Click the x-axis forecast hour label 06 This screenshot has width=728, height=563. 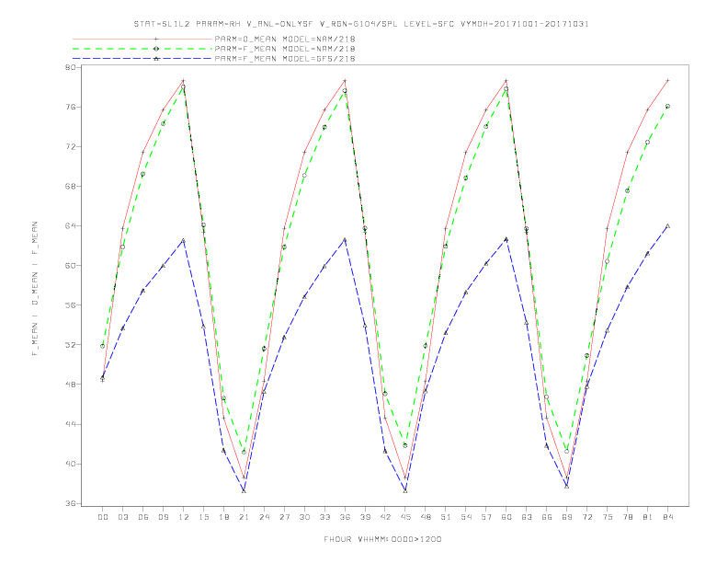143,517
